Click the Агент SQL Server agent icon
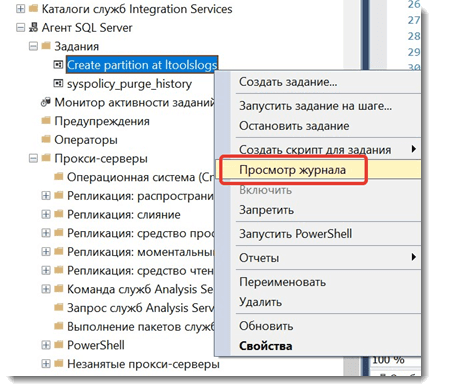This screenshot has height=391, width=452. click(33, 27)
